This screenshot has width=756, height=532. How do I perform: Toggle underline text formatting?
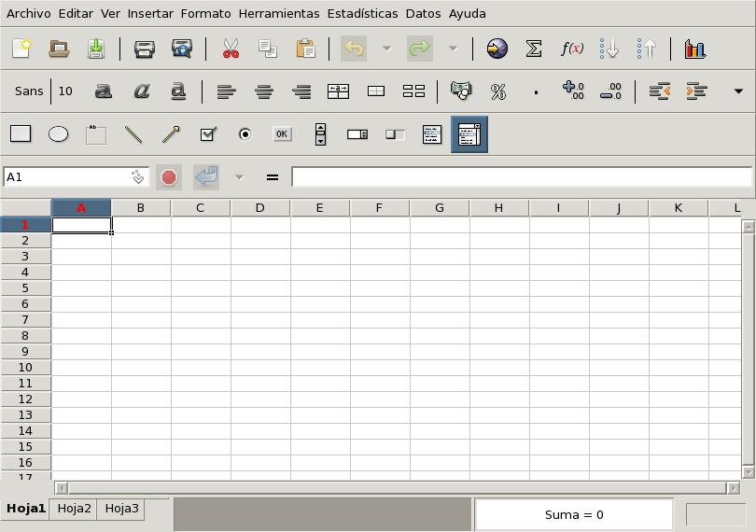[178, 91]
